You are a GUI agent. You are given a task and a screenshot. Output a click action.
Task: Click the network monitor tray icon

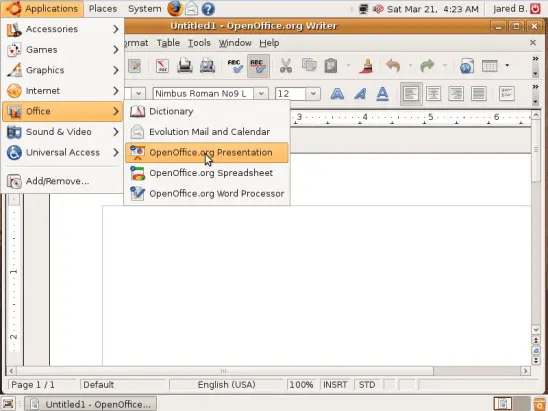(363, 9)
